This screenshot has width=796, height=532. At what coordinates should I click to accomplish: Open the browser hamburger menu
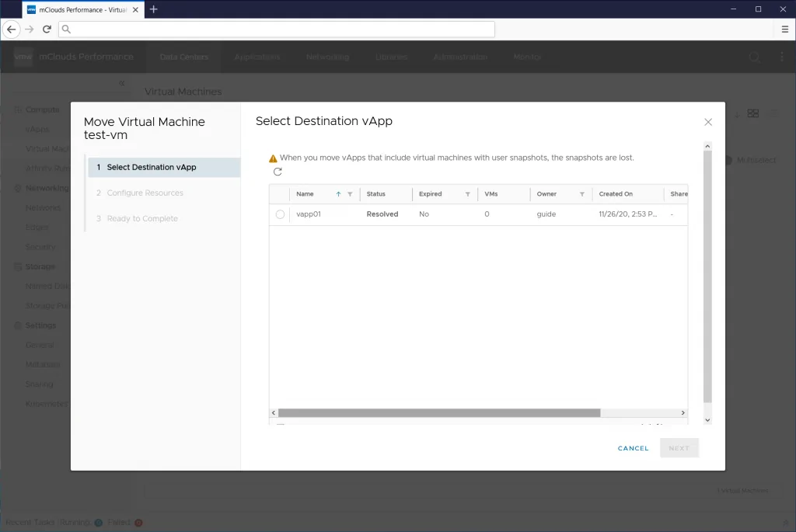[x=785, y=29]
